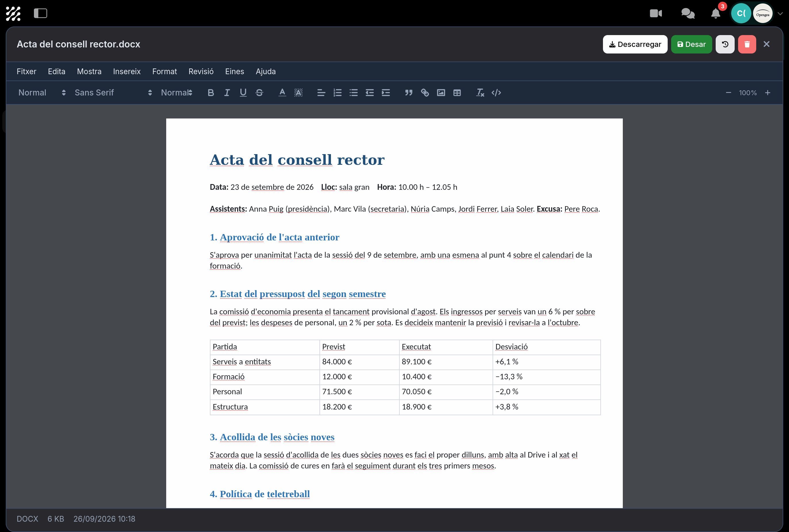Image resolution: width=789 pixels, height=532 pixels.
Task: Toggle italic formatting
Action: [227, 93]
